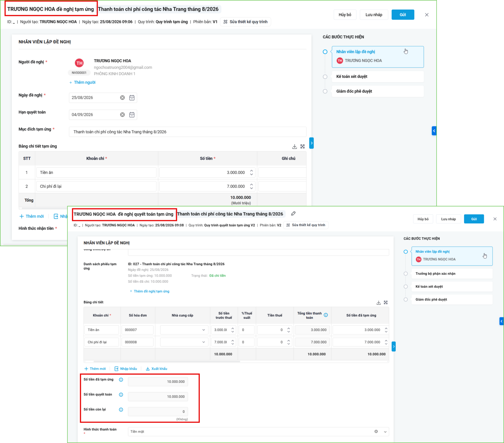The image size is (504, 443).
Task: Click Lưu nháp in settlement form
Action: tap(449, 219)
